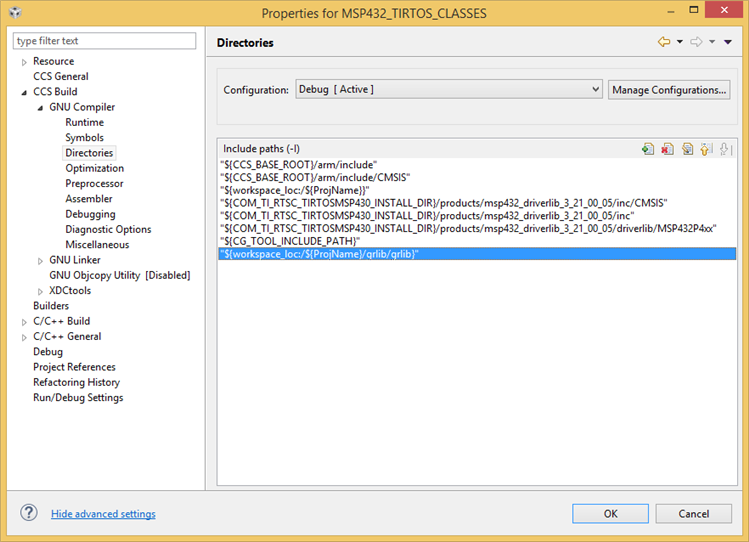Screen dimensions: 749x542
Task: Open Diagnostic Options page
Action: [x=108, y=229]
